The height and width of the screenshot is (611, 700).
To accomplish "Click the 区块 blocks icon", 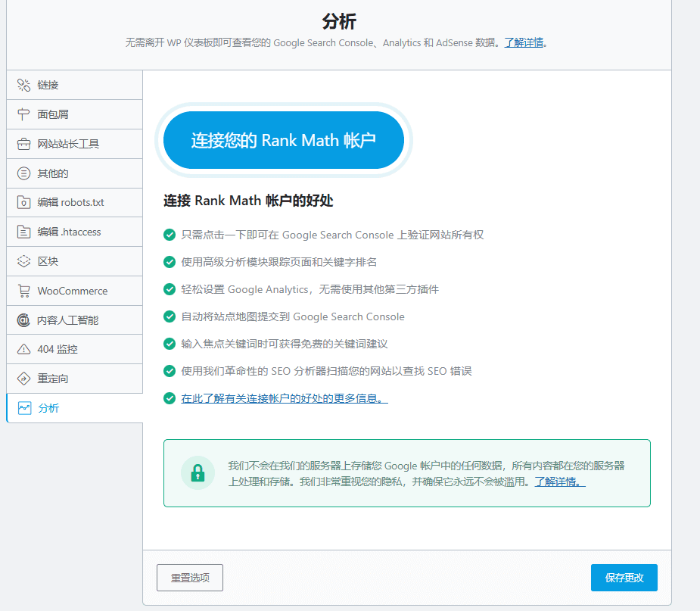I will pyautogui.click(x=23, y=261).
